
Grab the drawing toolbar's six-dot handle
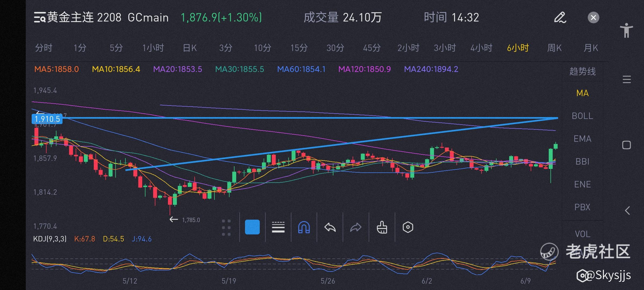[226, 227]
